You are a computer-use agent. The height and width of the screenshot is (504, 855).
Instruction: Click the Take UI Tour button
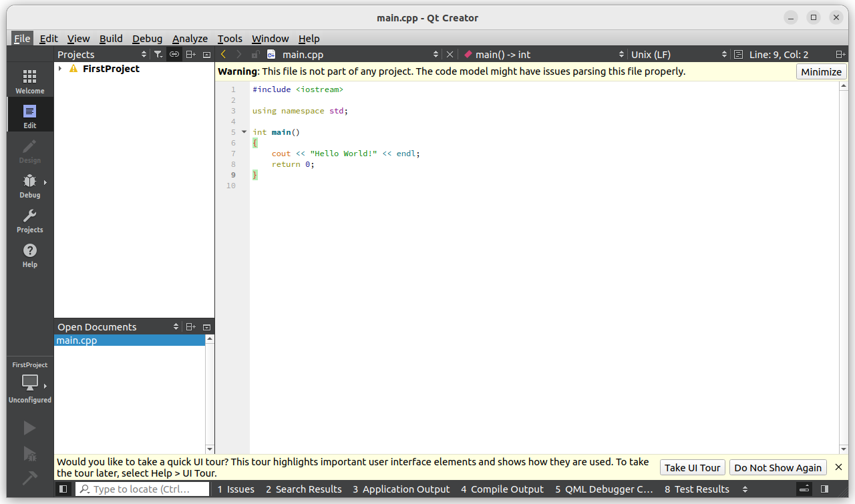click(x=692, y=467)
